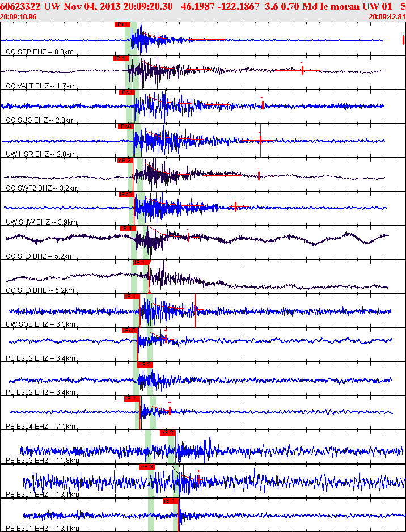Viewport: 406px width, 532px height.
Task: Click the iPc0 pick flag on UW HSR trace
Action: coord(125,126)
